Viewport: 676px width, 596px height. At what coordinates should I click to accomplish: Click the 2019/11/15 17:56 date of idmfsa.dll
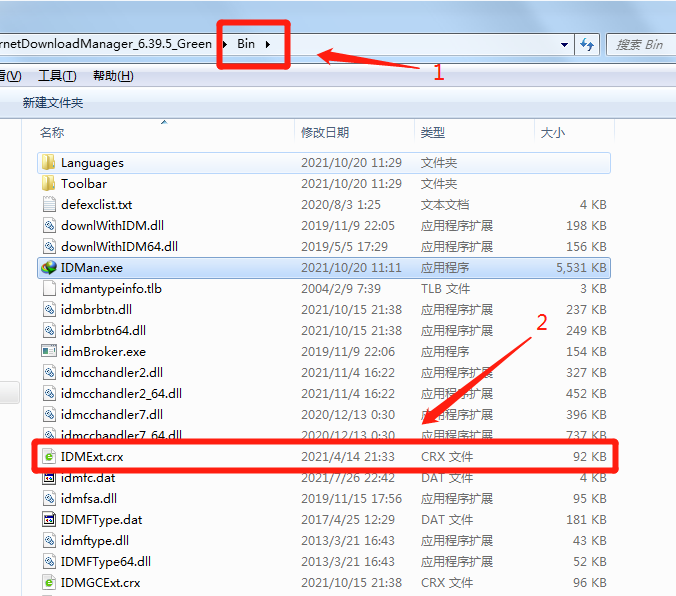(x=351, y=499)
